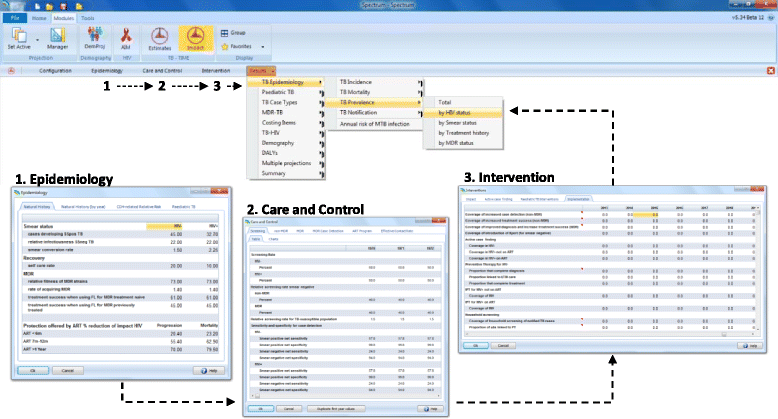The height and width of the screenshot is (419, 778).
Task: Expand the Paediatric TB submenu
Action: 286,92
